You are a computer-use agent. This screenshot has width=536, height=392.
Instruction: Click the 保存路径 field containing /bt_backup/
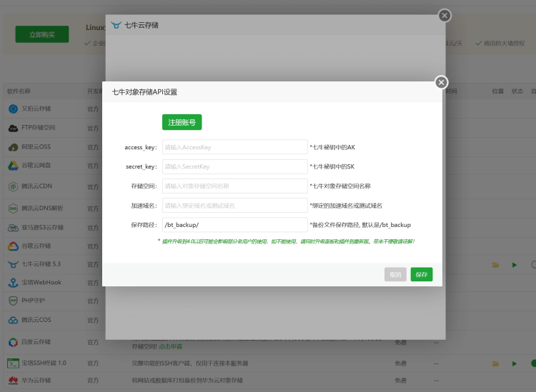235,225
